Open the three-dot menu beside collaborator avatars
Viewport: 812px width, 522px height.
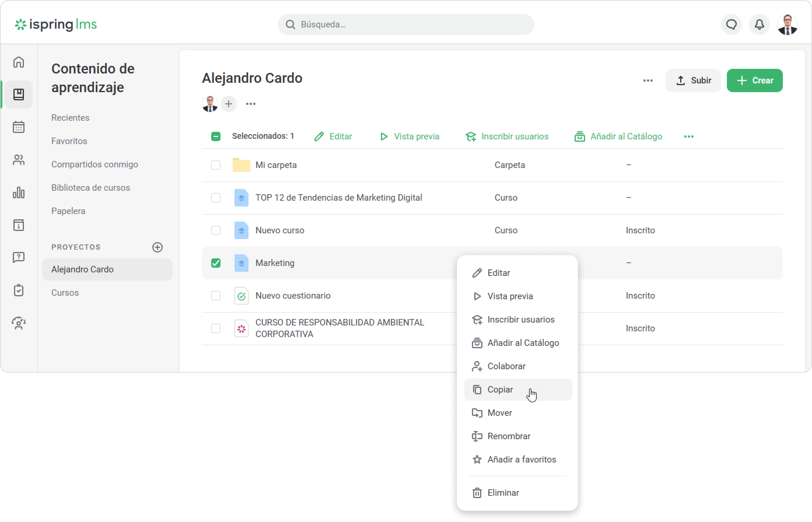click(x=251, y=104)
